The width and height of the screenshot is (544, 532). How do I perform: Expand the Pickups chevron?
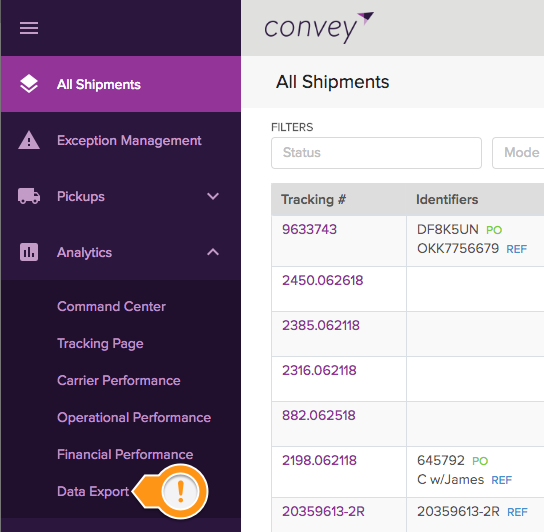pyautogui.click(x=213, y=196)
